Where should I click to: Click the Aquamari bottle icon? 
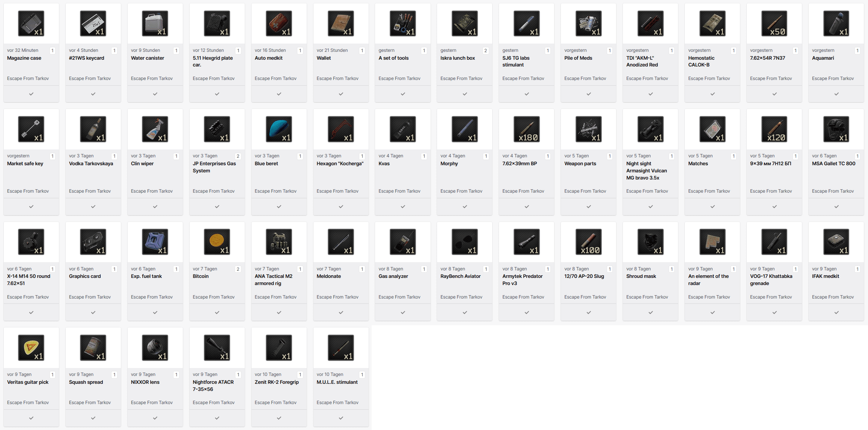836,23
